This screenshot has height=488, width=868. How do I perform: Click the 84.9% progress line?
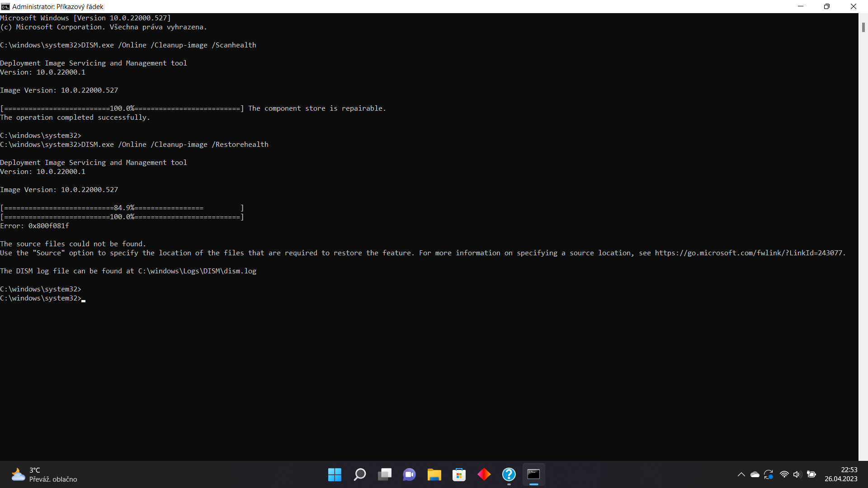[122, 208]
